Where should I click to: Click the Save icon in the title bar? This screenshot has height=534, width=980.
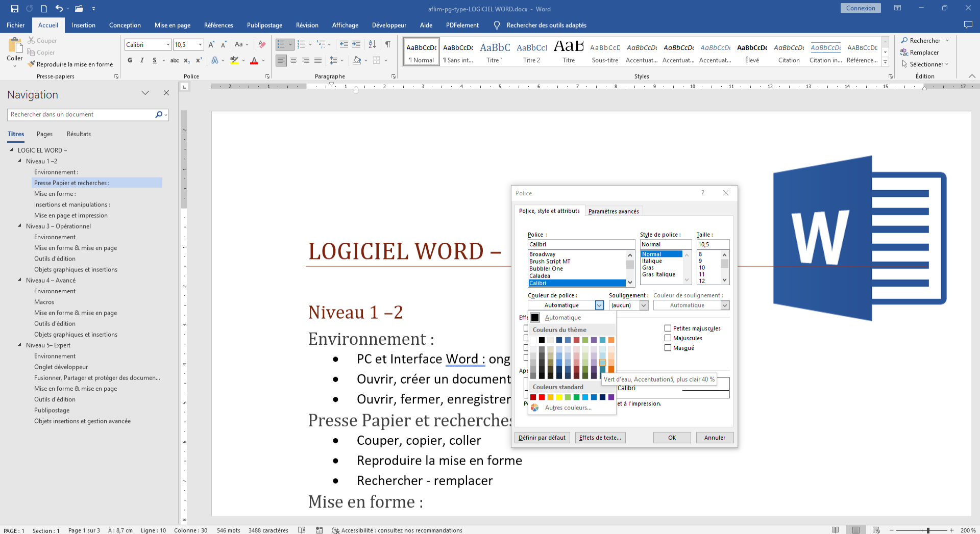point(14,9)
